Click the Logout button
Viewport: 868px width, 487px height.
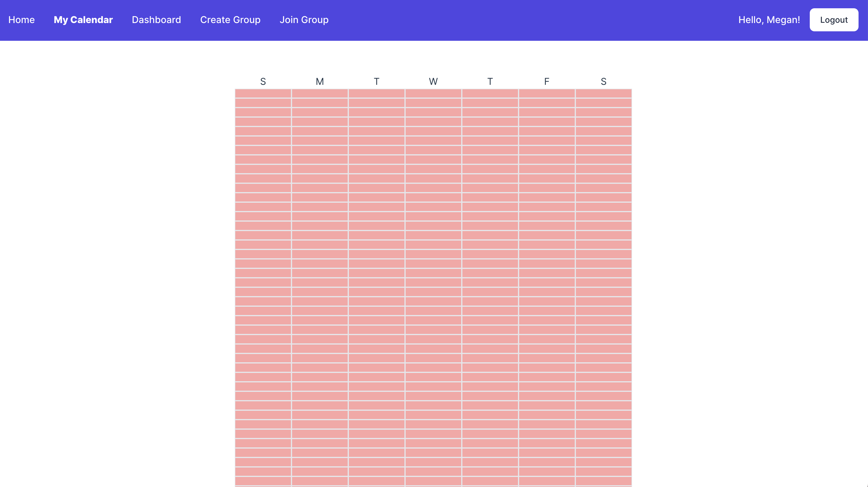834,20
